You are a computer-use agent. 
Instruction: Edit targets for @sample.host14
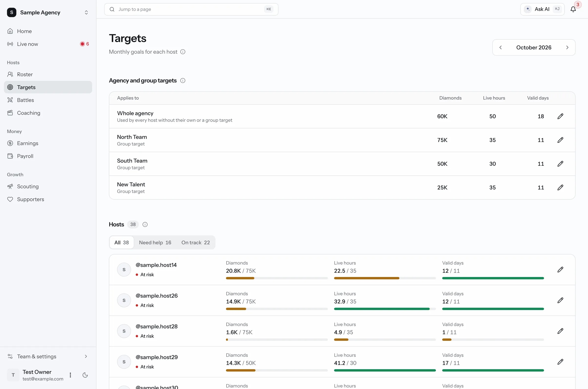click(560, 270)
